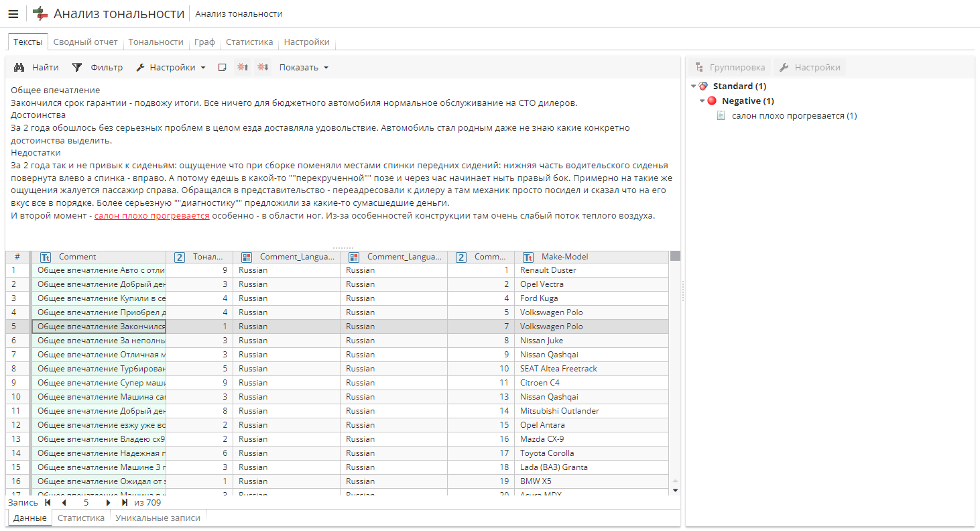Viewport: 980px width, 531px height.
Task: Select cell Mitsubishi Outlander
Action: point(591,411)
